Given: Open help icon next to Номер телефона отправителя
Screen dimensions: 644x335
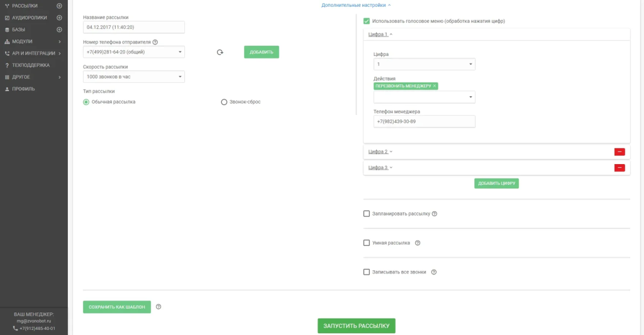Looking at the screenshot, I should tap(155, 42).
